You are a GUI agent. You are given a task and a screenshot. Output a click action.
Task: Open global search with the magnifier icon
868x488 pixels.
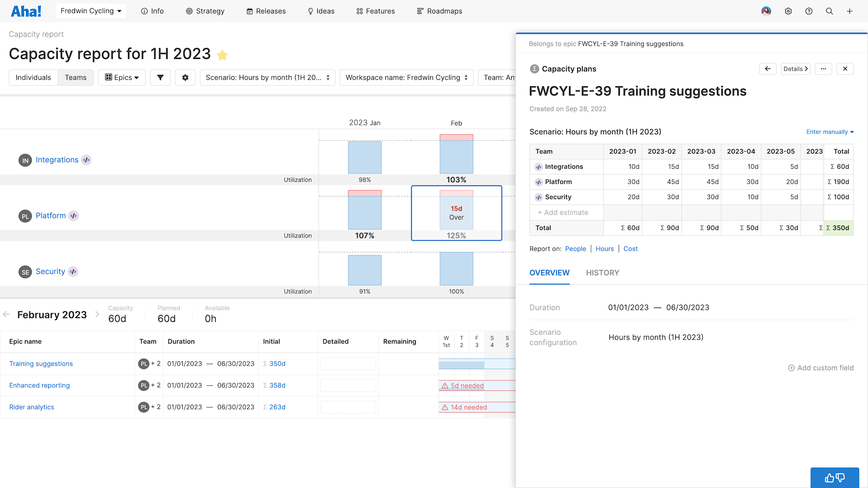(829, 11)
